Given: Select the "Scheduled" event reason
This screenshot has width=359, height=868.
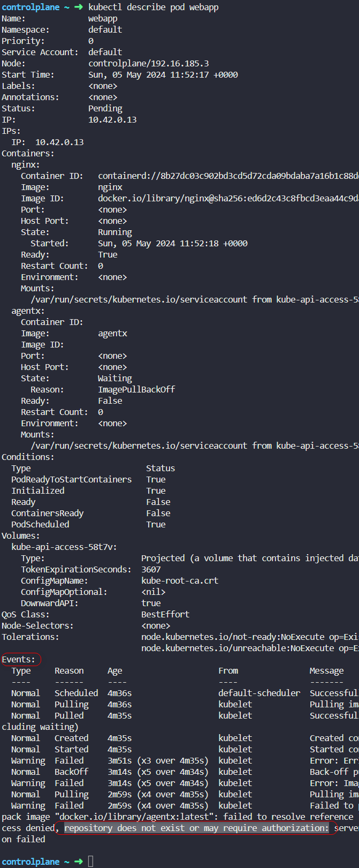Looking at the screenshot, I should pos(76,693).
